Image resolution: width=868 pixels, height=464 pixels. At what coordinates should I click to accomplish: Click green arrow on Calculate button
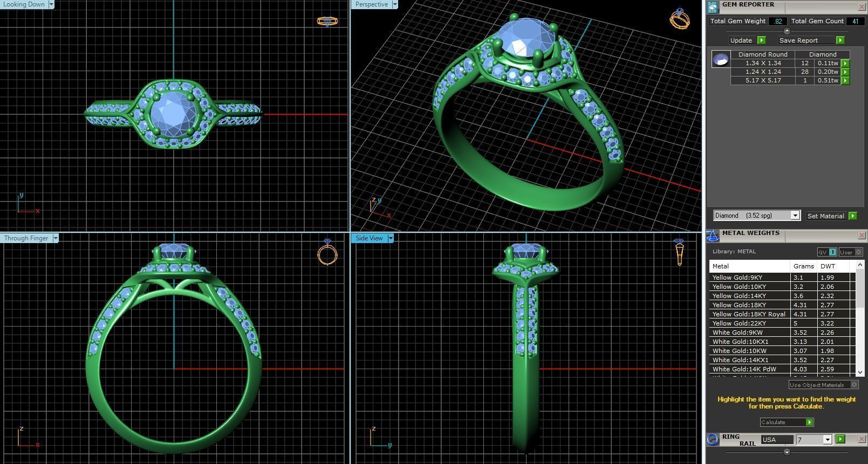[809, 423]
